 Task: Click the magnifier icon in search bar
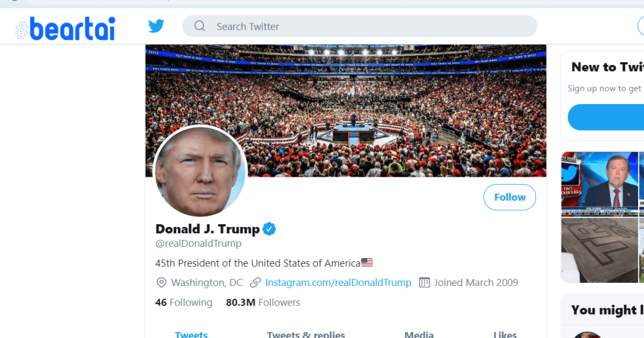pos(200,26)
